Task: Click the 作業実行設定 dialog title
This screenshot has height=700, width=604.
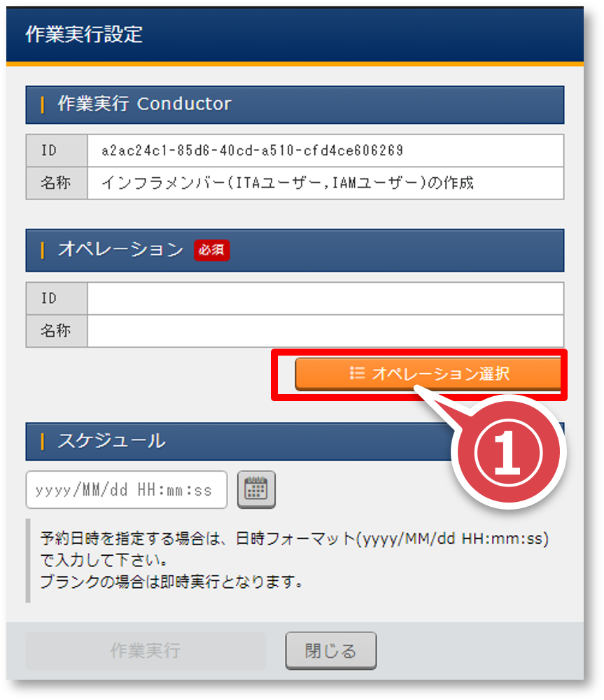Action: (84, 34)
